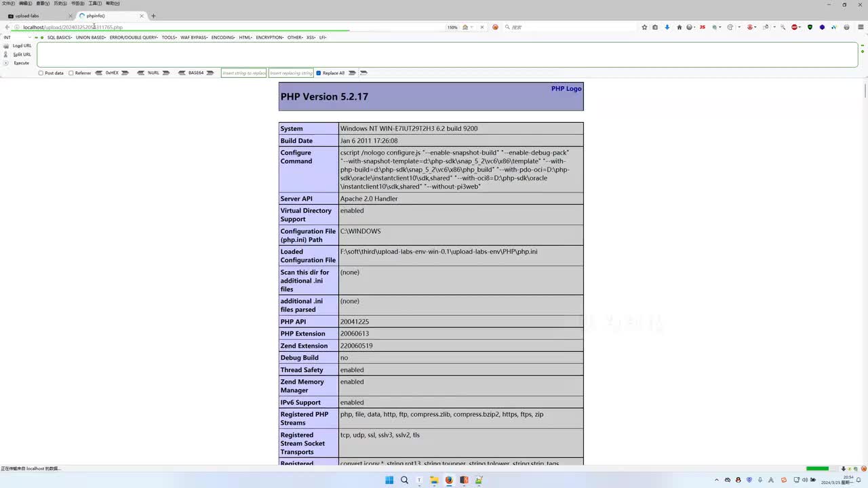
Task: Focus the Insert replacing string field
Action: pyautogui.click(x=292, y=73)
